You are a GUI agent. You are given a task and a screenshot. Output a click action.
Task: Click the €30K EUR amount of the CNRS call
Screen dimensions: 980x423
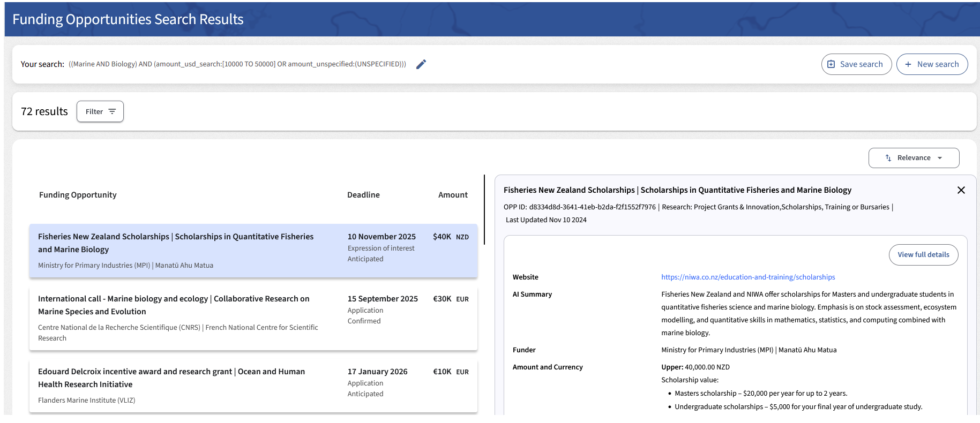(451, 299)
